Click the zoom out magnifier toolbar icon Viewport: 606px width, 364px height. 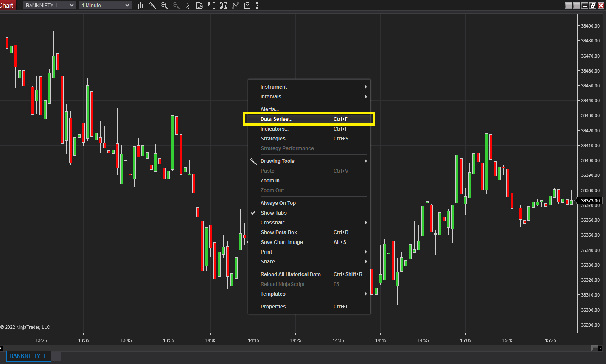coord(176,6)
